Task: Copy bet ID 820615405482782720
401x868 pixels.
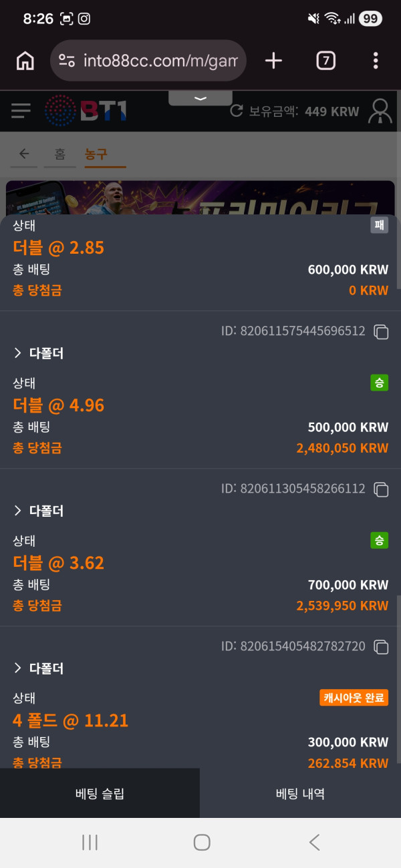Action: pyautogui.click(x=381, y=647)
